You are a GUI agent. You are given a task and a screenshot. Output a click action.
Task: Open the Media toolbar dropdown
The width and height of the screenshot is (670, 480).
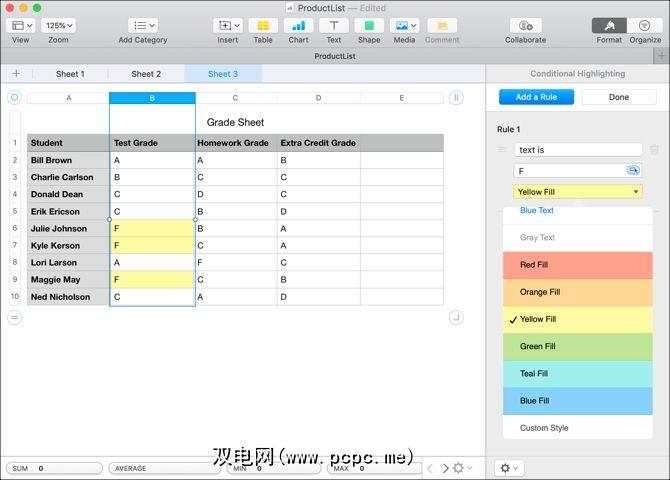405,26
